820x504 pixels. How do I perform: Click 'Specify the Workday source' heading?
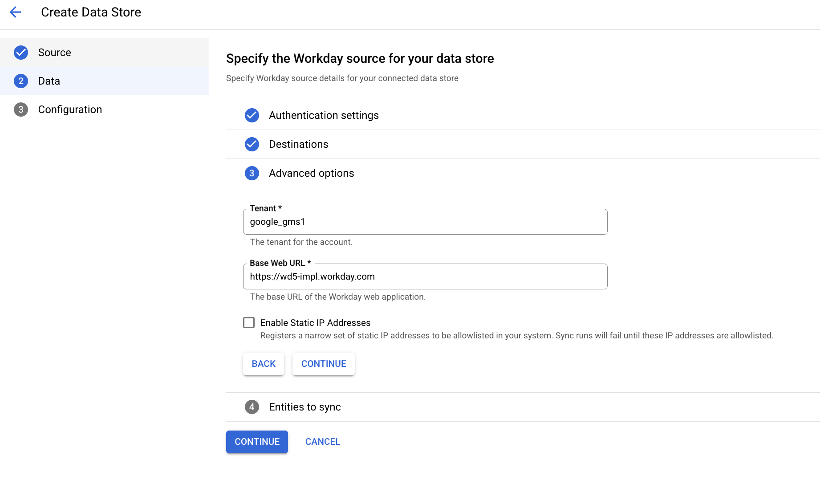coord(360,58)
